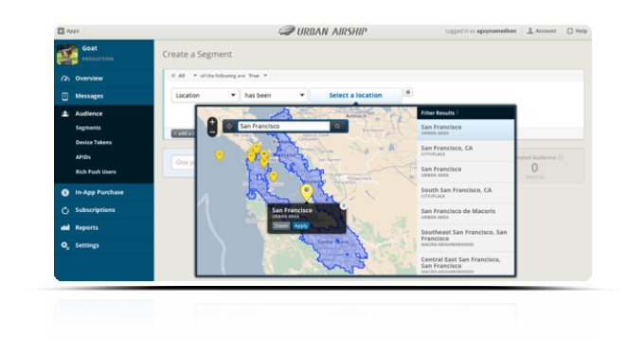Expand the 'All' match dropdown

[x=188, y=76]
